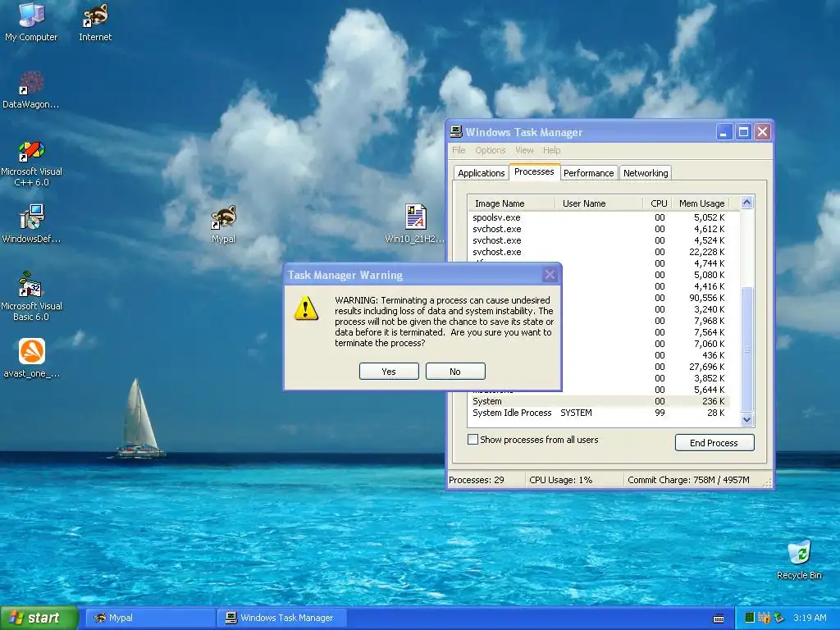Close the Windows Task Manager window

point(763,132)
